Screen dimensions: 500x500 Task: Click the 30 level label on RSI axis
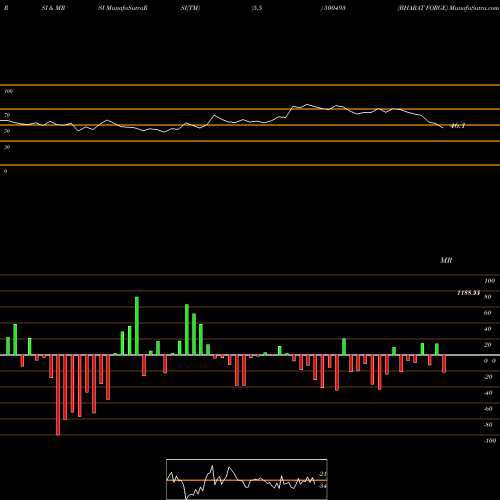[x=7, y=147]
